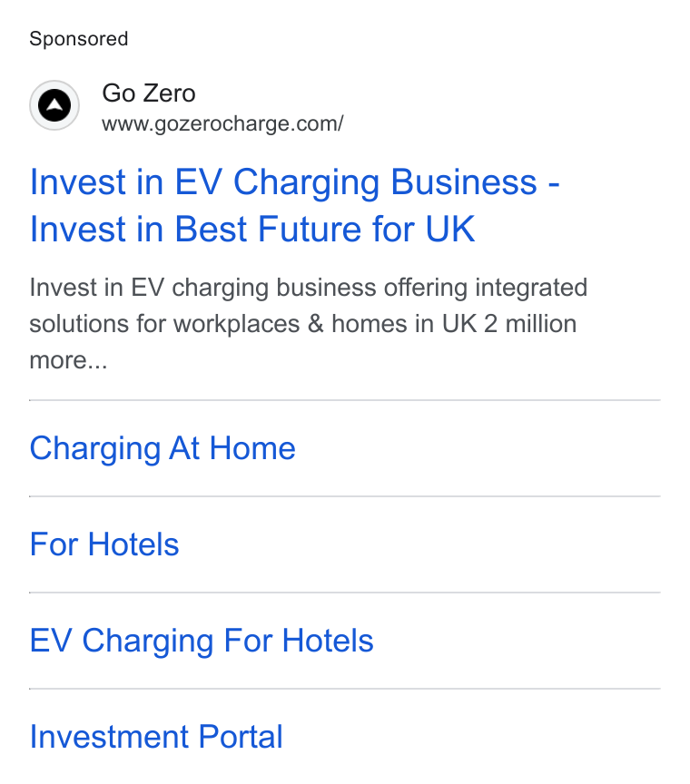Click the more... text ending the description
The width and height of the screenshot is (690, 784).
click(x=69, y=360)
